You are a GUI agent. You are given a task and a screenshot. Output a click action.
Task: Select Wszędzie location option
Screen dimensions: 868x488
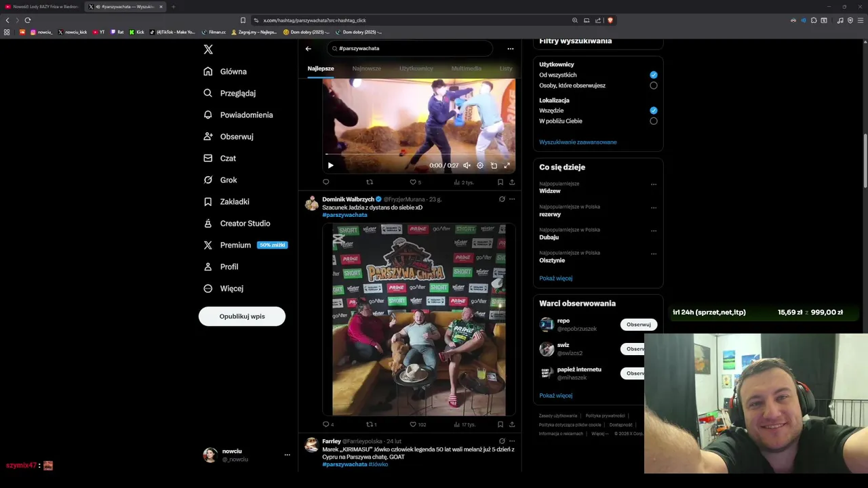654,110
